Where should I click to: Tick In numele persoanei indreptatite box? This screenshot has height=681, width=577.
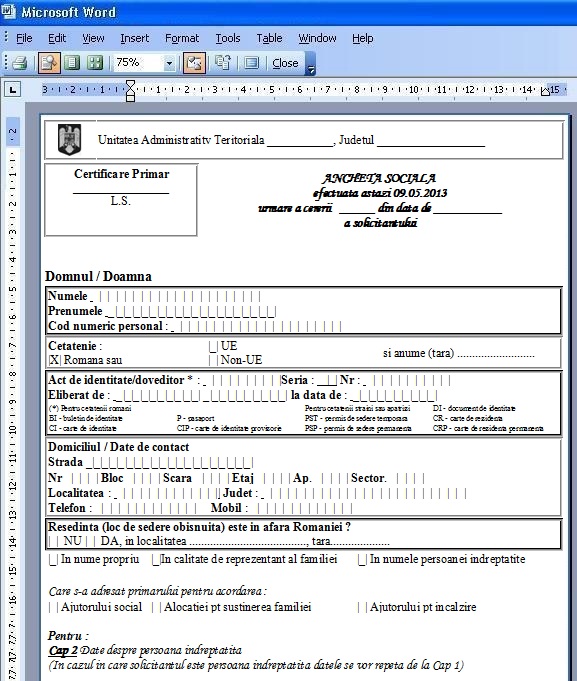(362, 560)
